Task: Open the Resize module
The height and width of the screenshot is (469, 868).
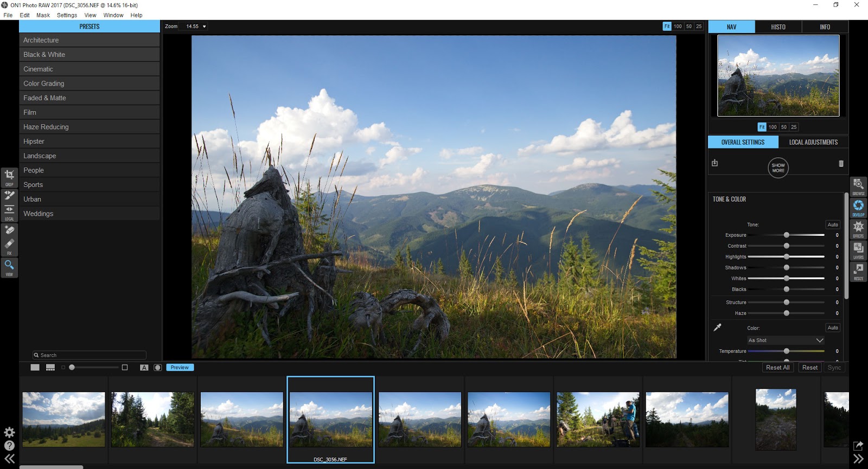Action: tap(858, 272)
